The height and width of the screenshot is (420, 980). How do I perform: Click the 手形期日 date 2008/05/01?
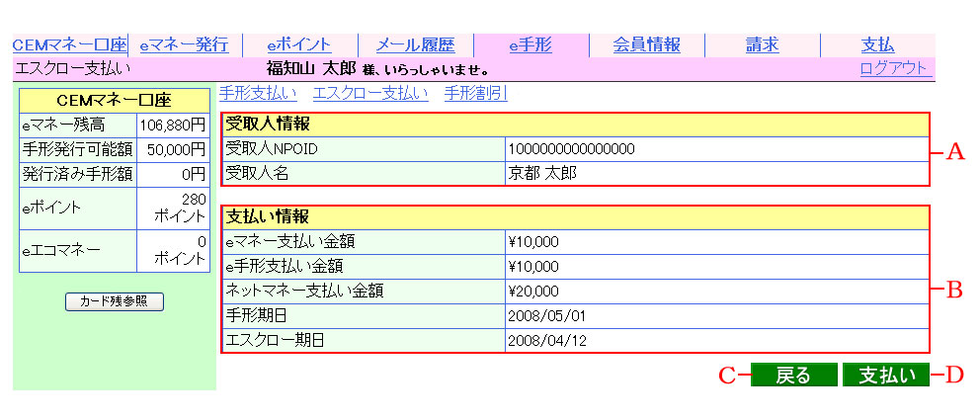[x=545, y=316]
